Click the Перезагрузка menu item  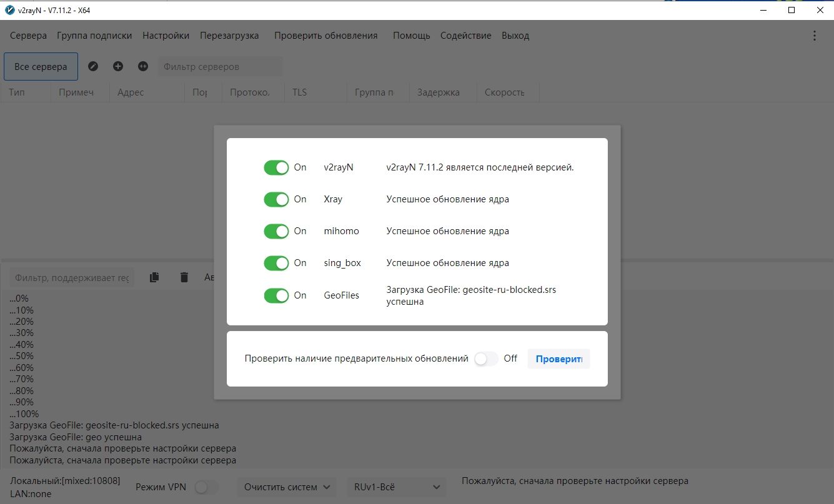click(229, 36)
